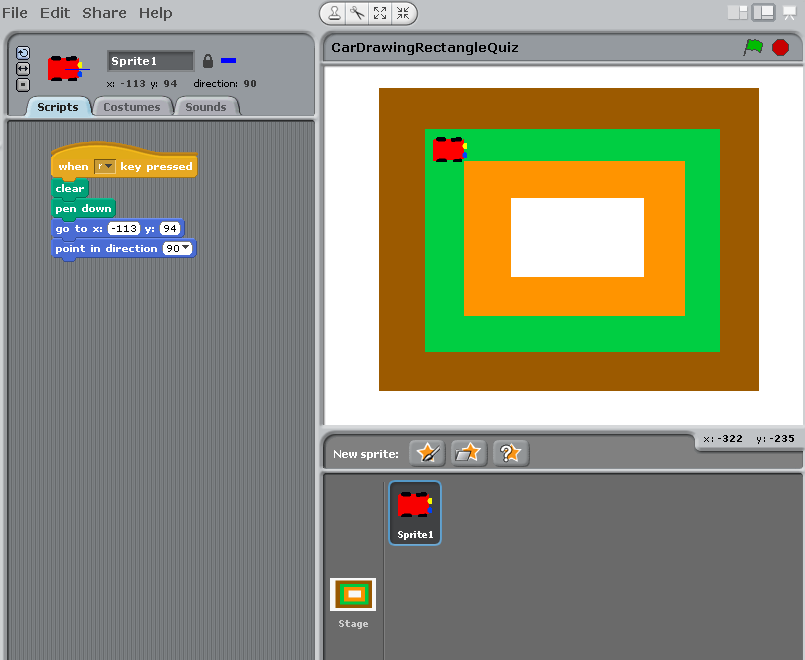The height and width of the screenshot is (660, 805).
Task: Select the Grow sprite tool
Action: pyautogui.click(x=380, y=13)
